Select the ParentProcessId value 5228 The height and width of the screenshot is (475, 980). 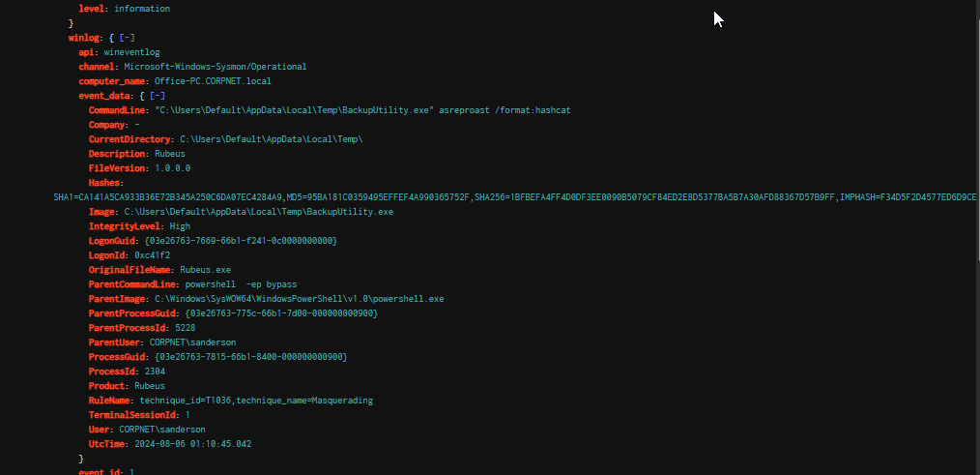[x=187, y=328]
